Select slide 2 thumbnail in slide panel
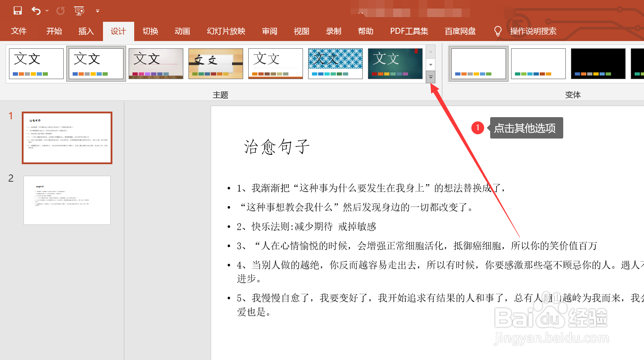644x360 pixels. pos(67,200)
